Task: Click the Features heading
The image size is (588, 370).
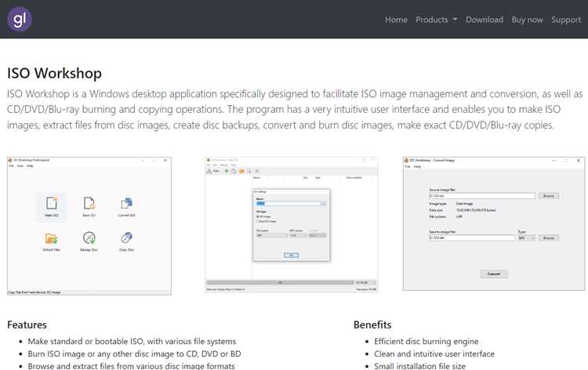Action: click(27, 325)
